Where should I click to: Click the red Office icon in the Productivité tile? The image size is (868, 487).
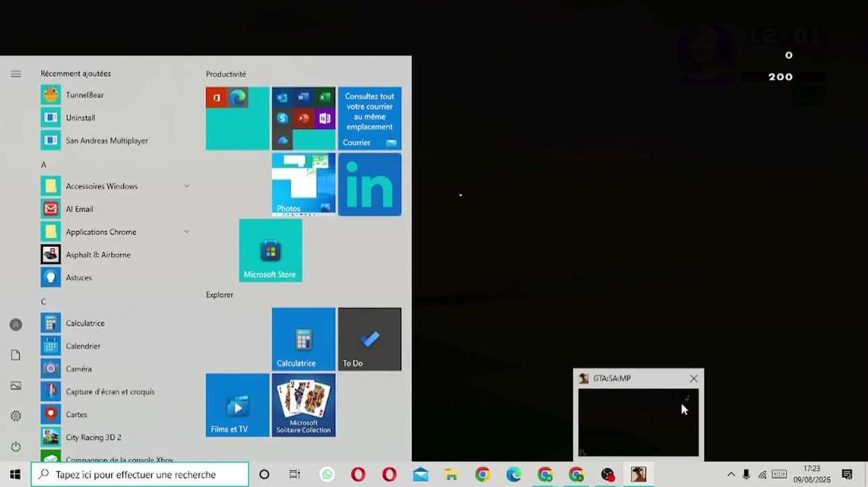click(216, 98)
